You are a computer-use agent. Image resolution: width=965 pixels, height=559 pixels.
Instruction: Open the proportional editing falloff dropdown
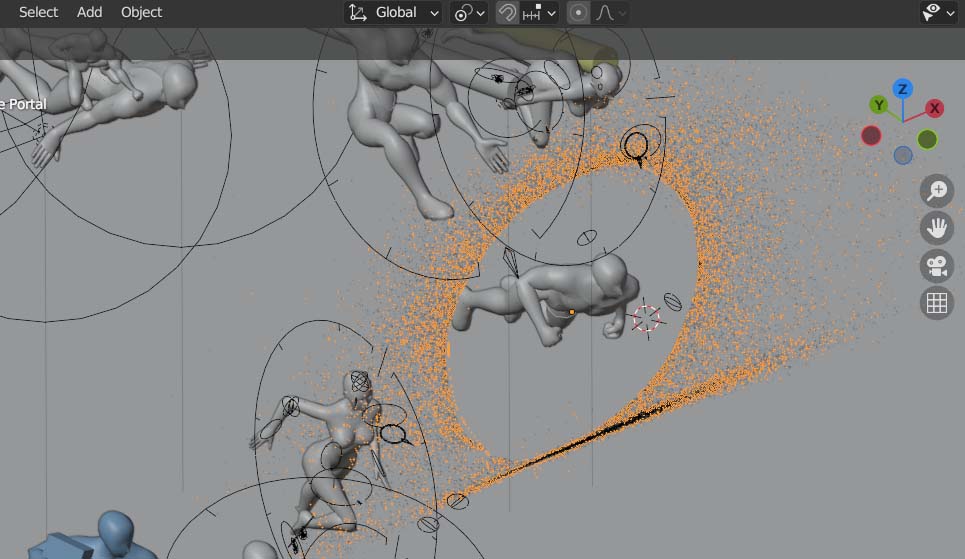tap(611, 13)
